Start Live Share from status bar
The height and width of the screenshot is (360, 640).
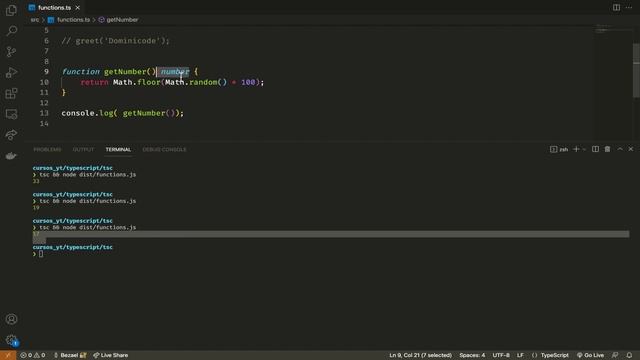(111, 355)
